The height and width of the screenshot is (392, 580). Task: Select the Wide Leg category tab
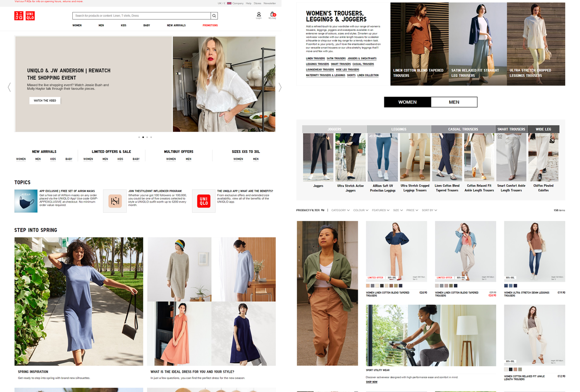[x=543, y=129]
